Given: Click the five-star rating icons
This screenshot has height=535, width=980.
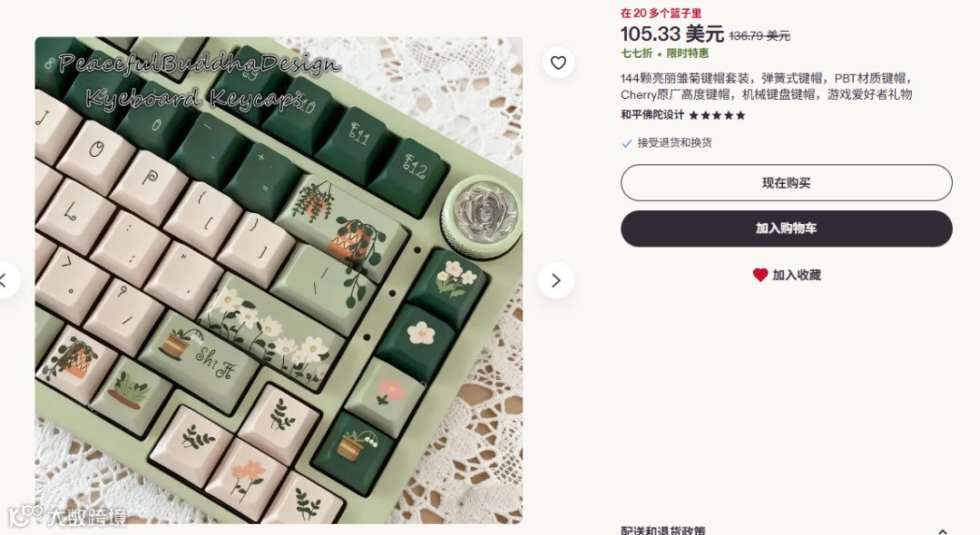Looking at the screenshot, I should click(x=718, y=115).
